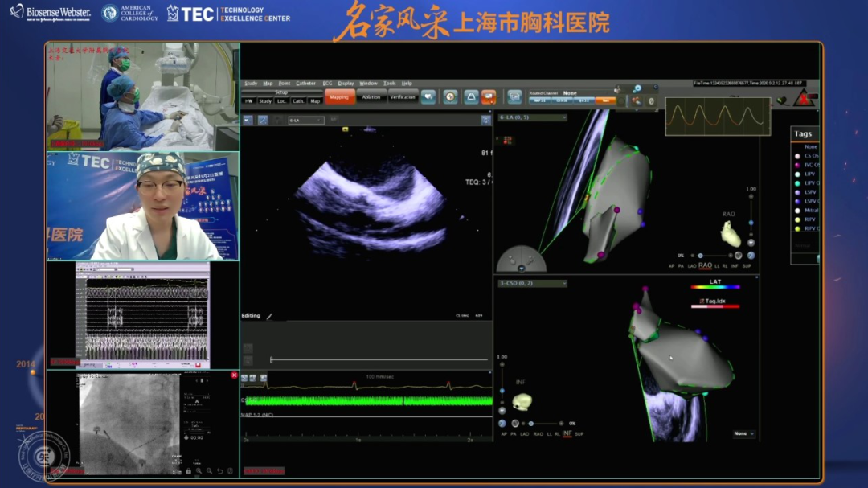Click the heart icon in the top toolbar
The image size is (868, 488).
click(428, 97)
